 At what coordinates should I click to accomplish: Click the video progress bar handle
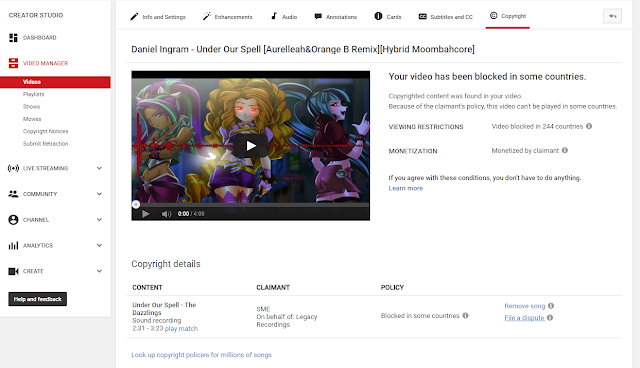(x=136, y=204)
